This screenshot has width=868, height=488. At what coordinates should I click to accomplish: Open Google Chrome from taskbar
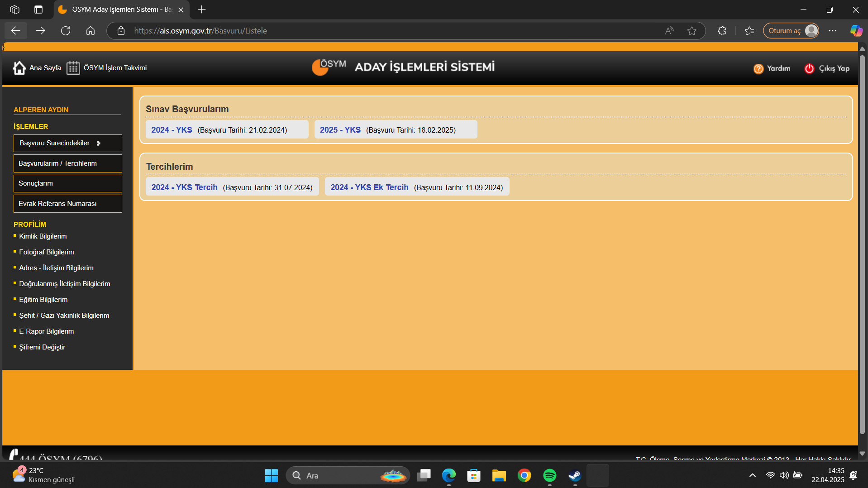pos(525,475)
